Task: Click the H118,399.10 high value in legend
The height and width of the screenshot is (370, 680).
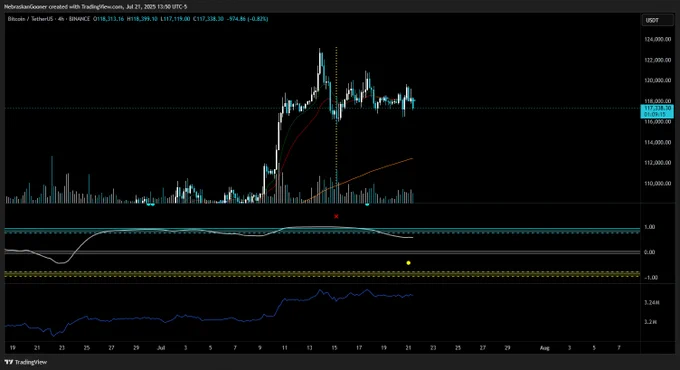Action: point(142,19)
